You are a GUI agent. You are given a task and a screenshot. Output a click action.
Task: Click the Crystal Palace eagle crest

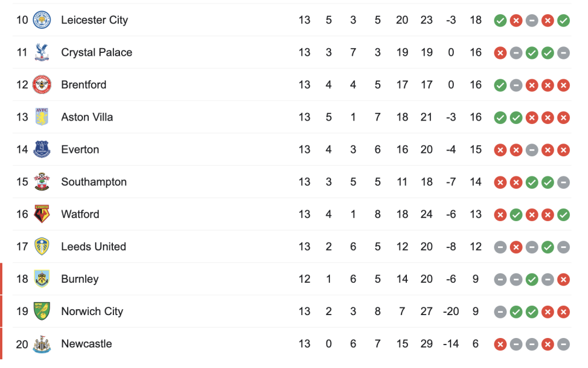pyautogui.click(x=42, y=52)
